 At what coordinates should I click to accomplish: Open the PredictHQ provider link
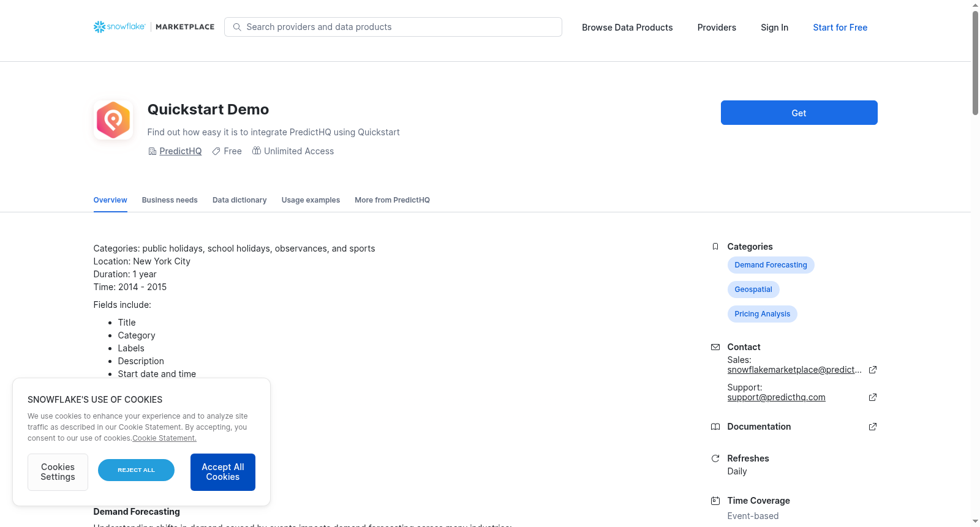pyautogui.click(x=181, y=151)
